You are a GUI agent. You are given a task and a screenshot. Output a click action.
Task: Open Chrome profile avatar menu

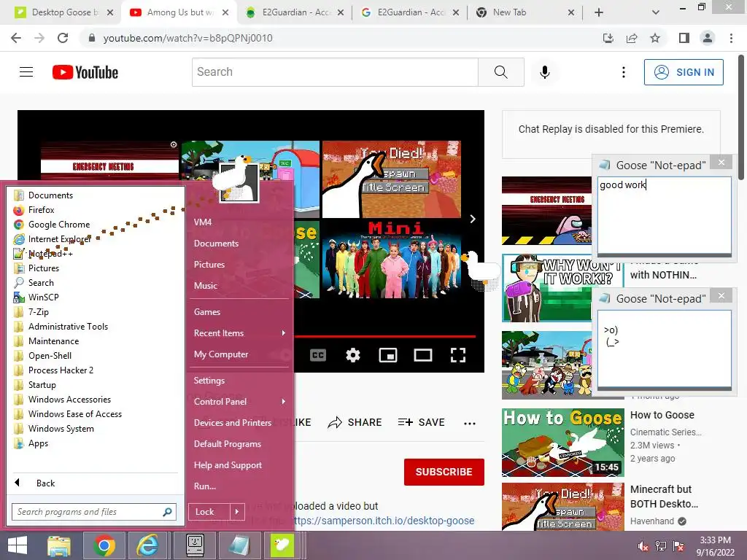[708, 38]
